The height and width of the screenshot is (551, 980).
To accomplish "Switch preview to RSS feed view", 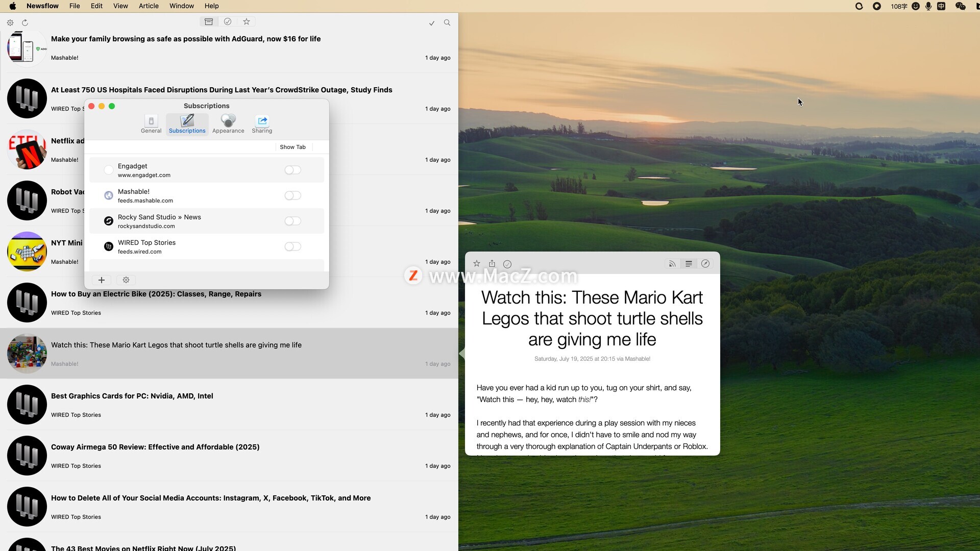I will [672, 264].
